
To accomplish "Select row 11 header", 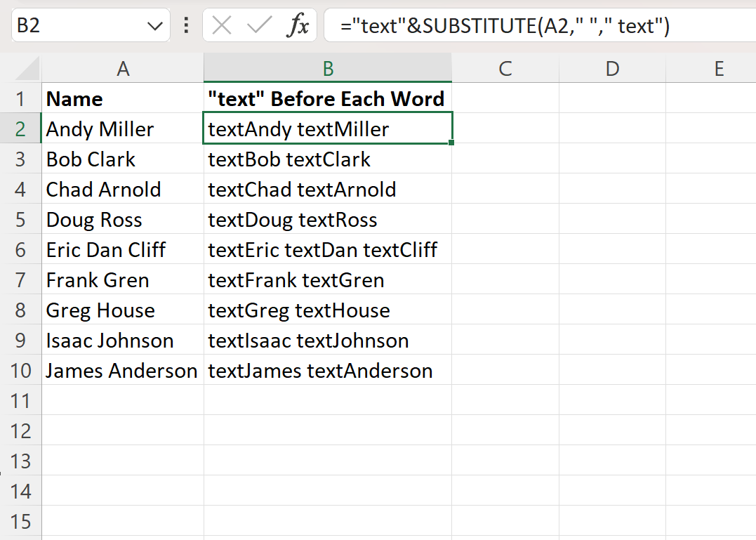I will tap(20, 401).
